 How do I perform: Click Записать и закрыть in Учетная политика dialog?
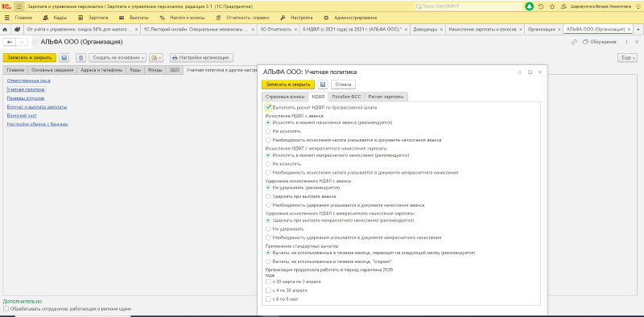[288, 84]
